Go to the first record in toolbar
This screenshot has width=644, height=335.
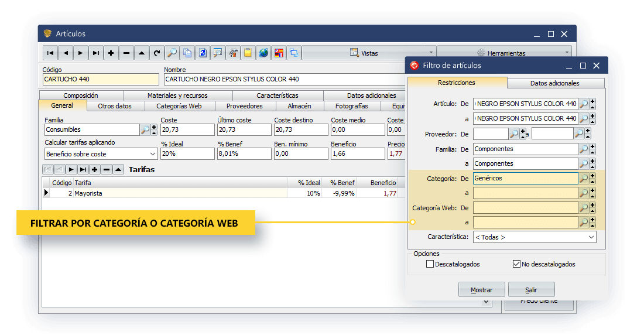point(50,53)
